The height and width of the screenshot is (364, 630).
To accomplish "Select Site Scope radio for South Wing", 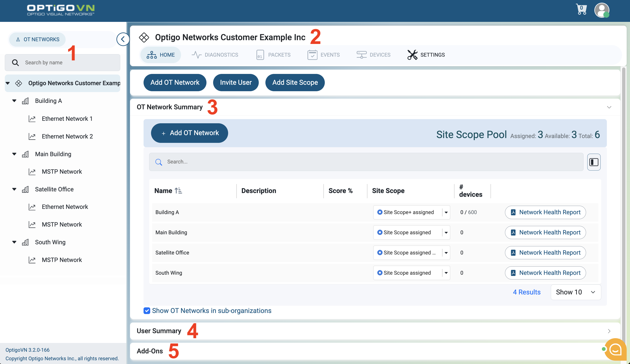I will [380, 273].
